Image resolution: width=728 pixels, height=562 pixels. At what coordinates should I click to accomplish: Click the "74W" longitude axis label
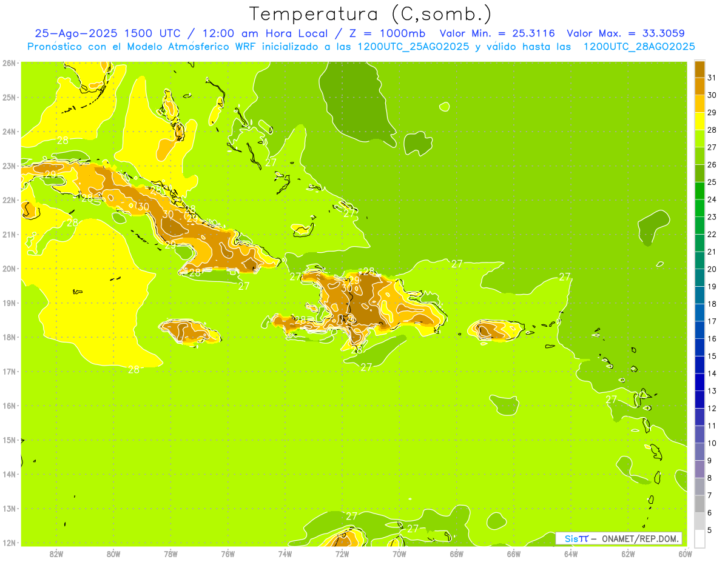point(285,554)
